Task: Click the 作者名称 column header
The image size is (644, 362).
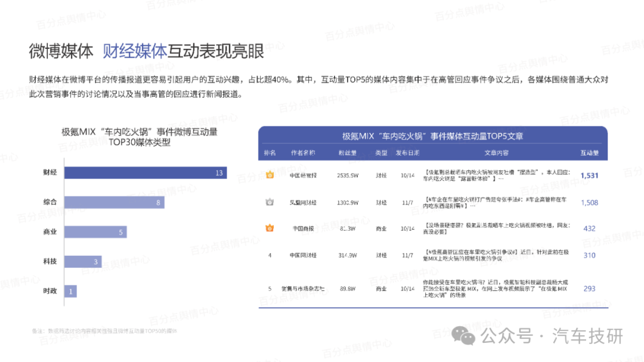Action: [303, 153]
